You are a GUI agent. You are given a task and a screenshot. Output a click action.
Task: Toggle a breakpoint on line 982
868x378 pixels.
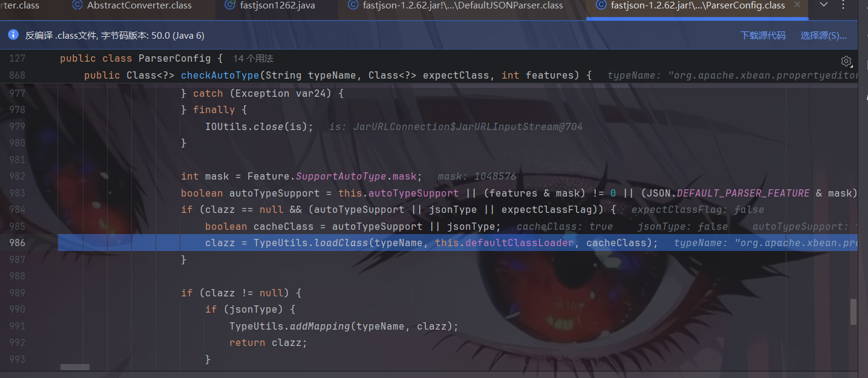point(17,176)
